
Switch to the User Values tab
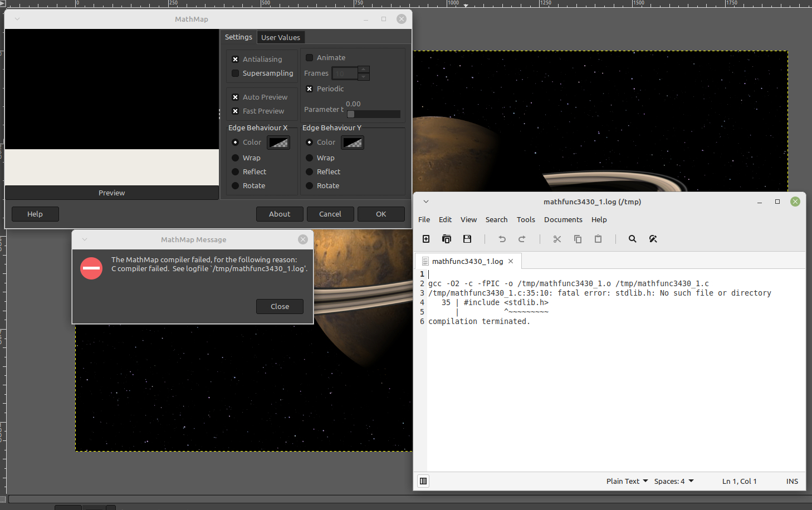pyautogui.click(x=281, y=37)
